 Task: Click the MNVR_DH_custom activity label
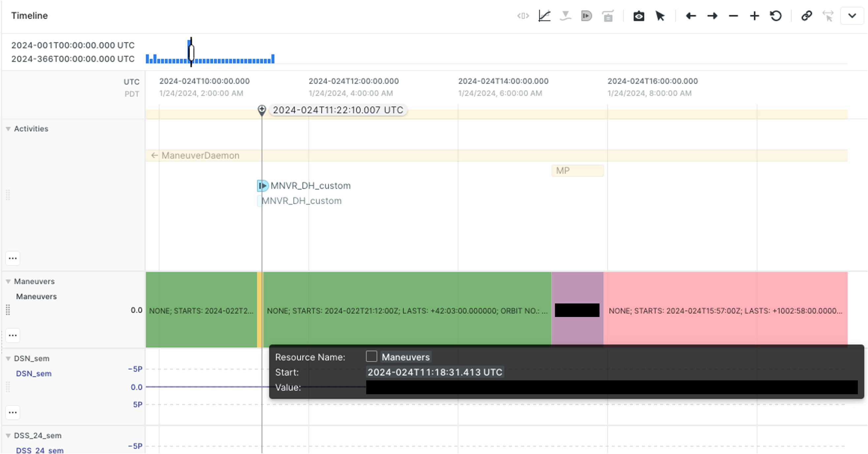pos(310,185)
